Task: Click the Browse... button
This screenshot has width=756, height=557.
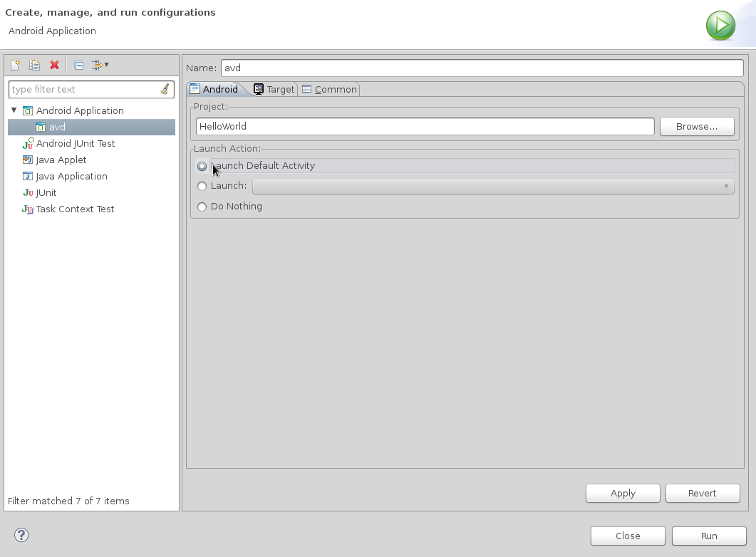Action: (697, 127)
